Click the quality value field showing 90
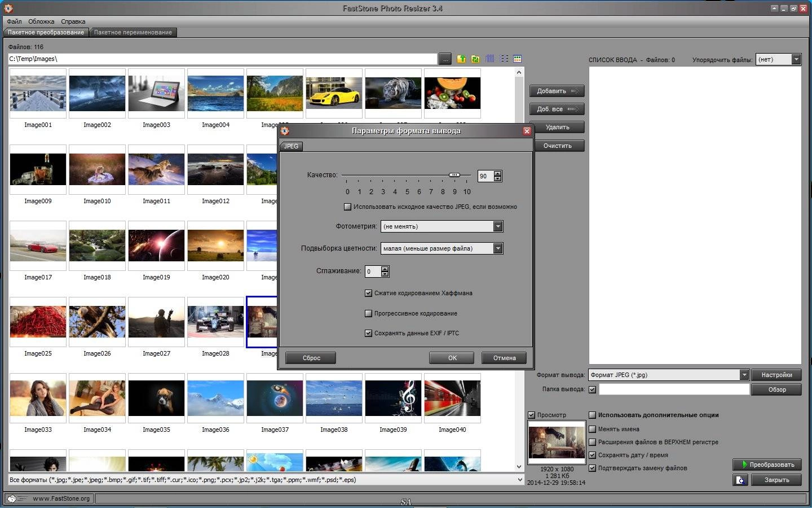 pyautogui.click(x=486, y=176)
